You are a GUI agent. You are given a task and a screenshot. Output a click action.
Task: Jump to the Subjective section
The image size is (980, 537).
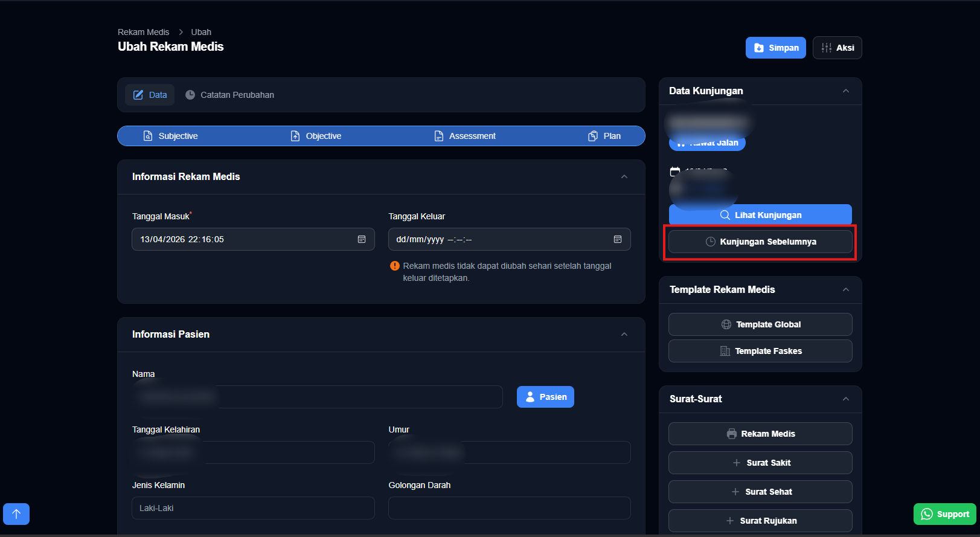(x=170, y=136)
